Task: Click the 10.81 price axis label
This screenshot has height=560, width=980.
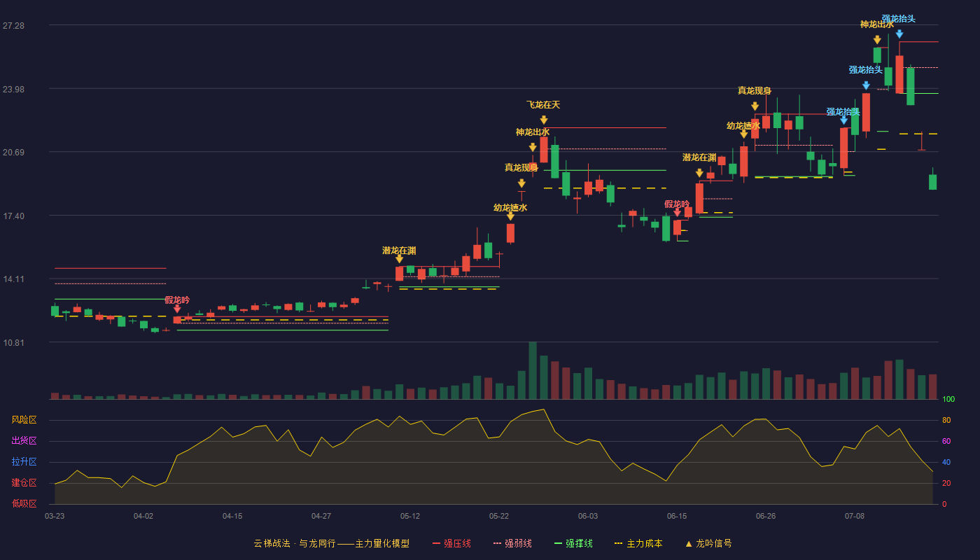Action: click(13, 342)
